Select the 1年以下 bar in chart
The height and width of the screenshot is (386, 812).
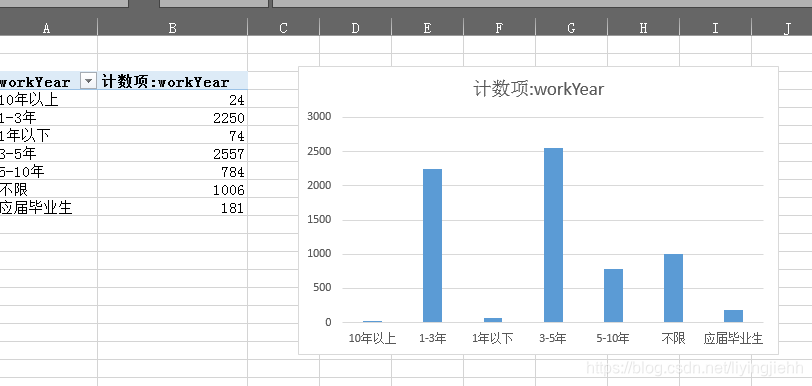(493, 320)
